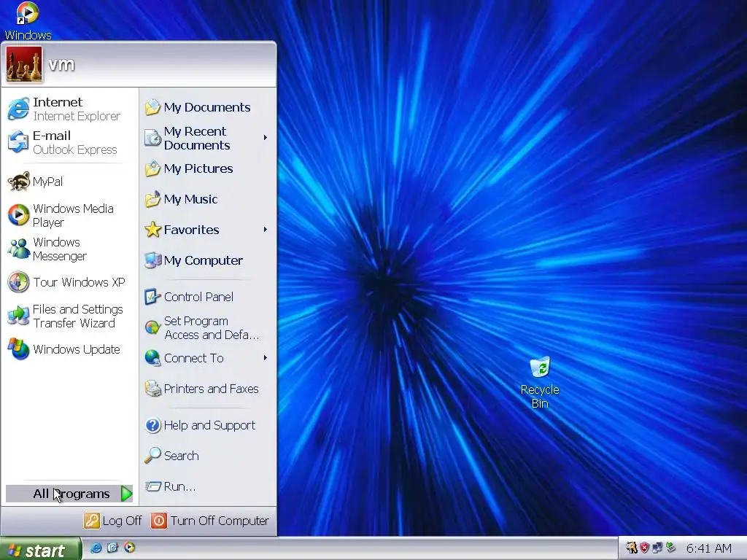Click the Start button
Viewport: 747px width, 560px height.
(40, 549)
